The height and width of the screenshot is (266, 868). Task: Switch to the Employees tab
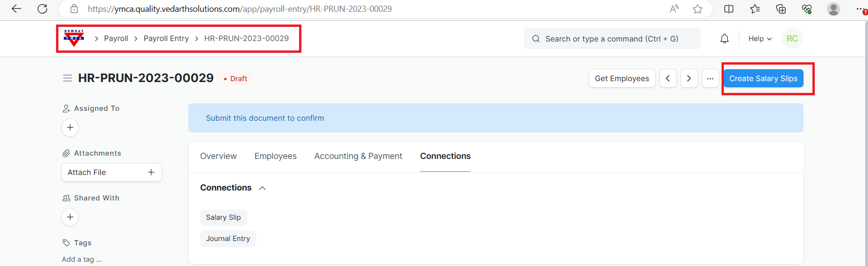point(276,156)
